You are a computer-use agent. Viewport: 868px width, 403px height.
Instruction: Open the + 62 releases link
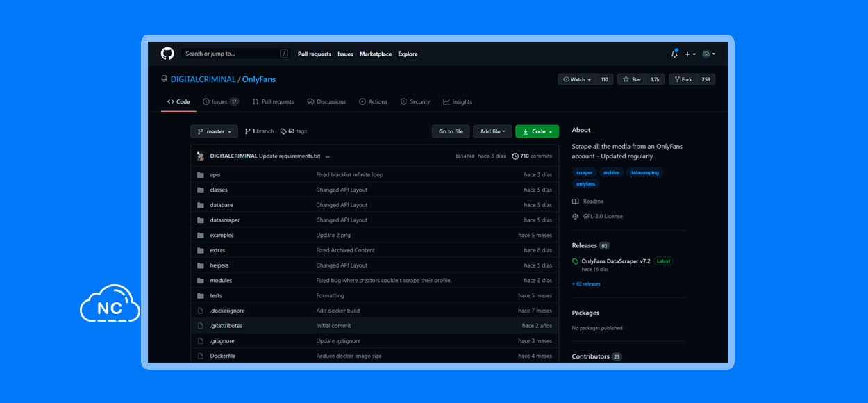click(586, 284)
